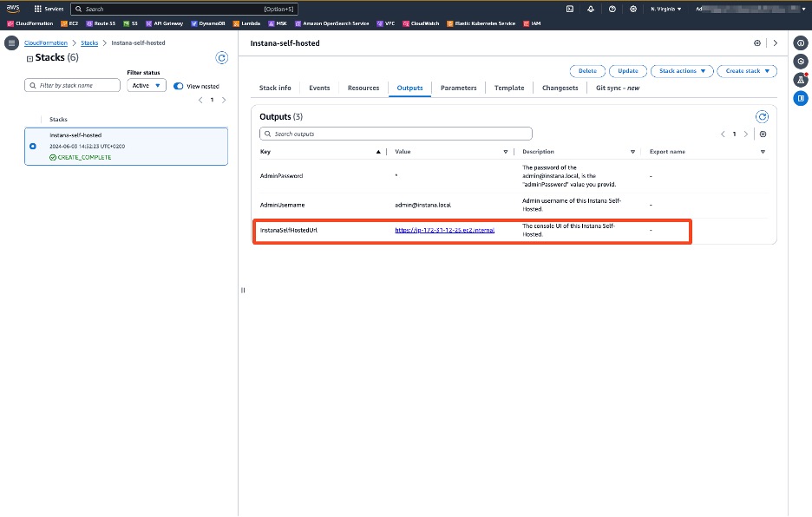The height and width of the screenshot is (517, 812).
Task: Open Elastic Kubernetes Service shortcut
Action: [x=481, y=23]
